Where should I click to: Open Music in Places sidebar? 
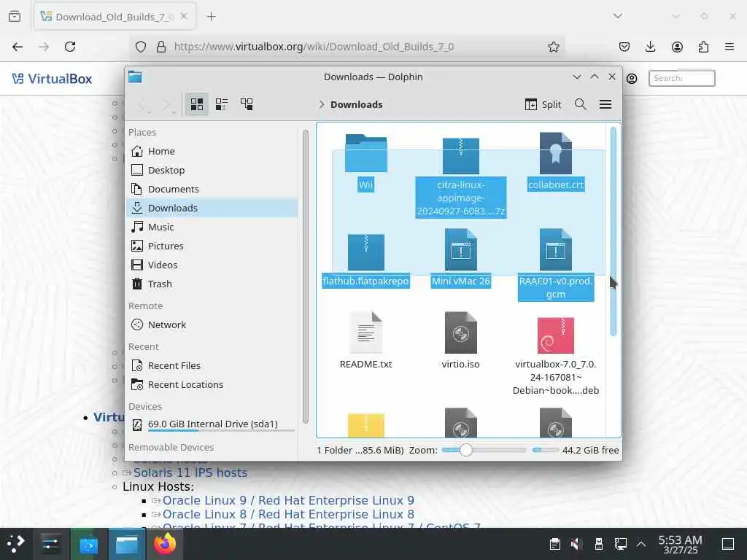[212, 227]
